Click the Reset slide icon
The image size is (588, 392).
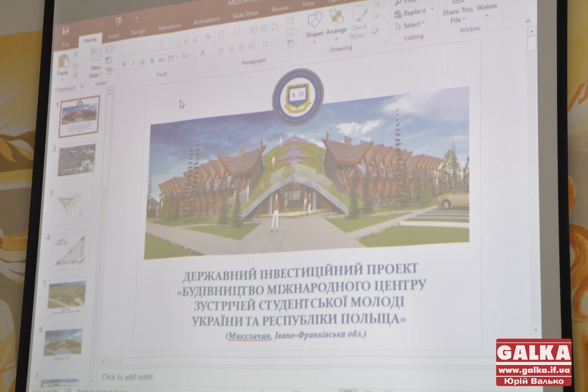109,60
